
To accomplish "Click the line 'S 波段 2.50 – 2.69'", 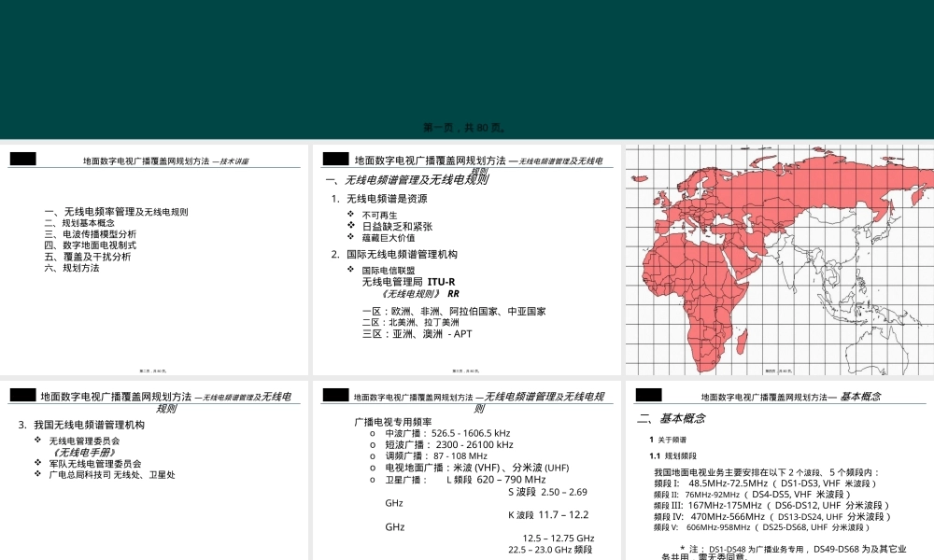I will [547, 492].
